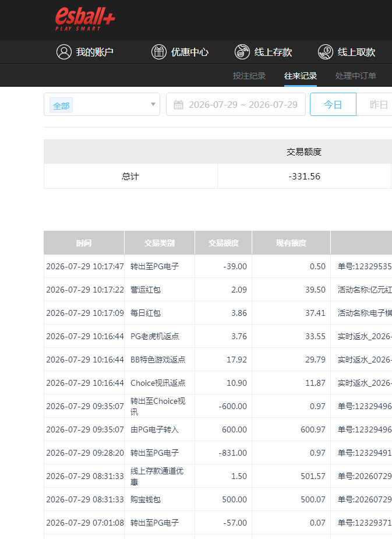
Task: Click time 2026-07-29 09:28:20
Action: click(x=85, y=453)
